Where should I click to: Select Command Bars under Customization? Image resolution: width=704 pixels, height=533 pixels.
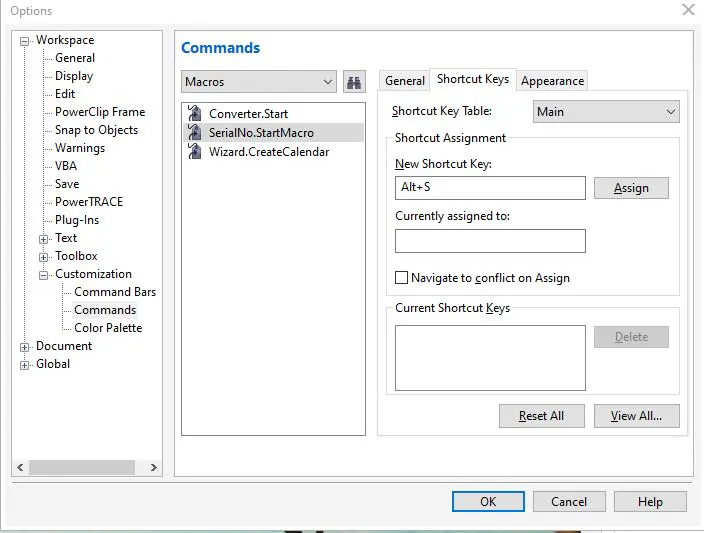pos(115,292)
